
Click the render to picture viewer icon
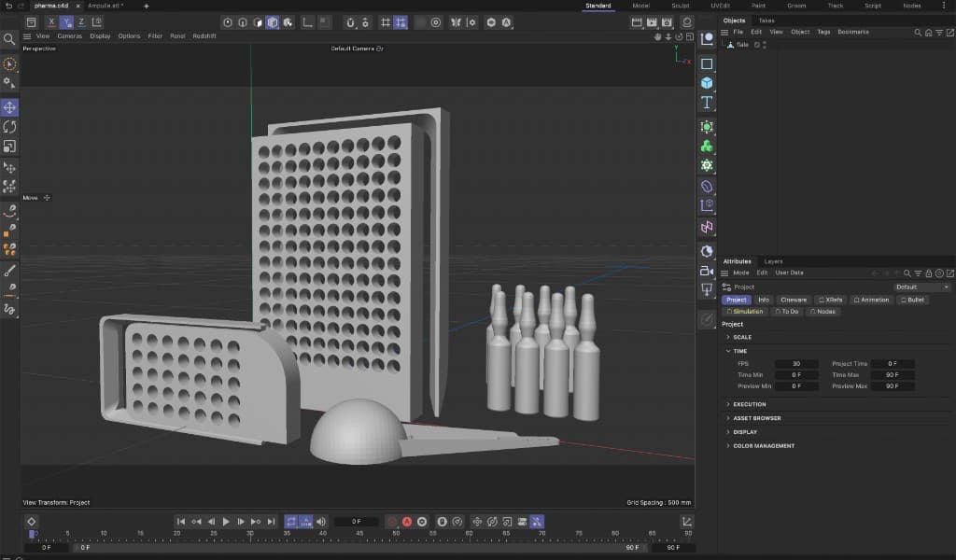[x=652, y=22]
